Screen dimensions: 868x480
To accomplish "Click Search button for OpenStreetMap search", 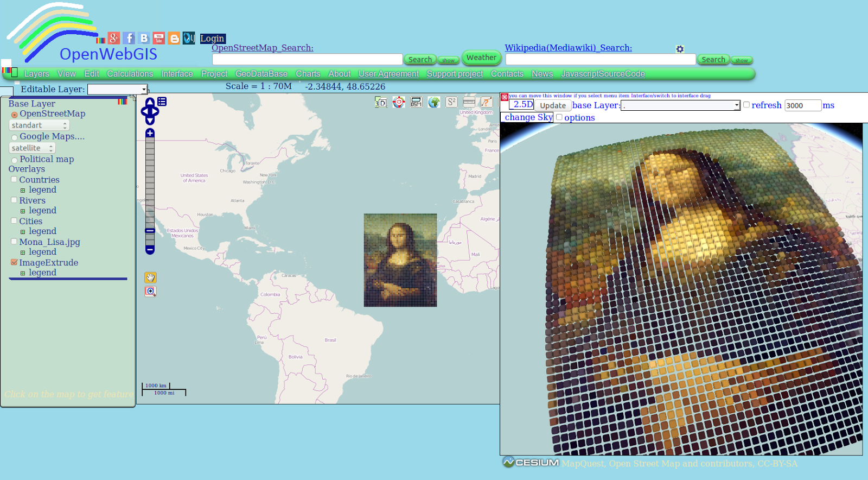I will pos(420,60).
